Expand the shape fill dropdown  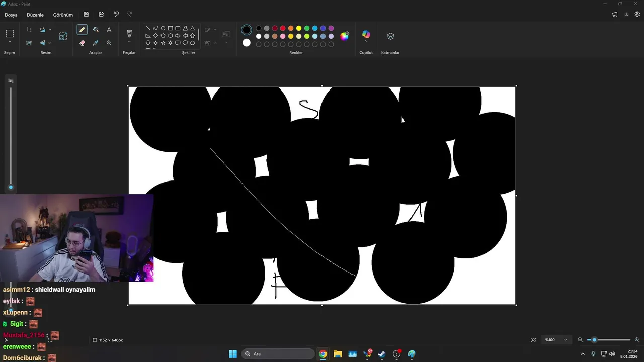click(215, 43)
